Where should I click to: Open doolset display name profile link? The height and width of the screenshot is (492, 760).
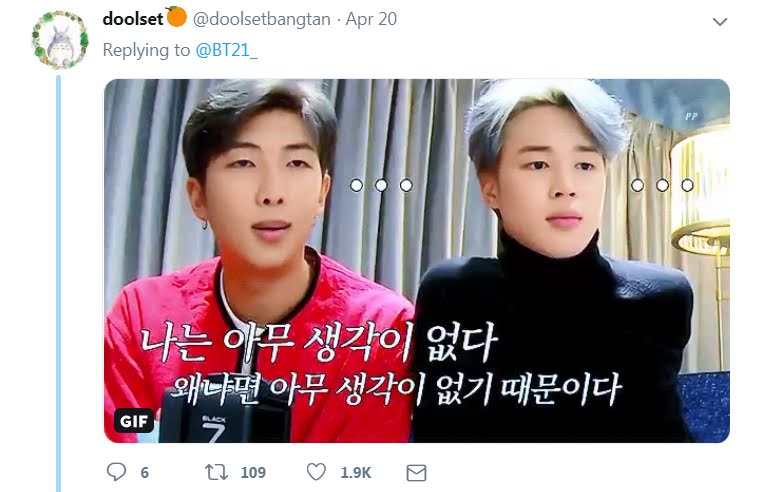point(133,19)
